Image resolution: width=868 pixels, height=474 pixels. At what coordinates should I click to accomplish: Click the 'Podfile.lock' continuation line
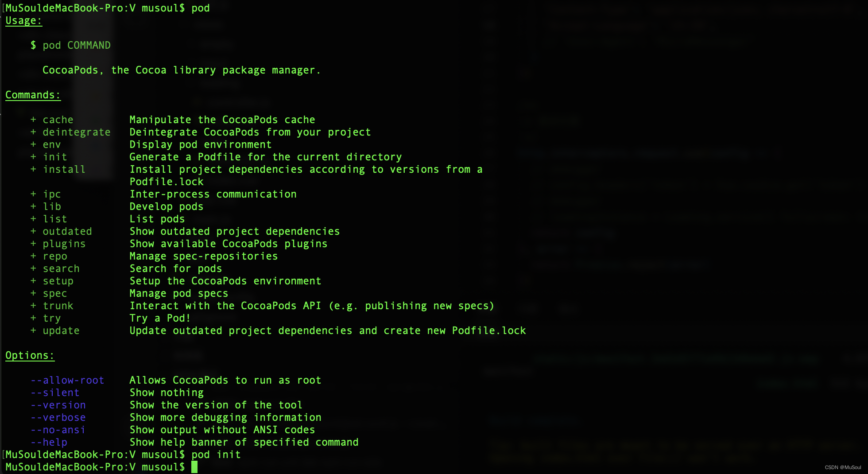[167, 182]
